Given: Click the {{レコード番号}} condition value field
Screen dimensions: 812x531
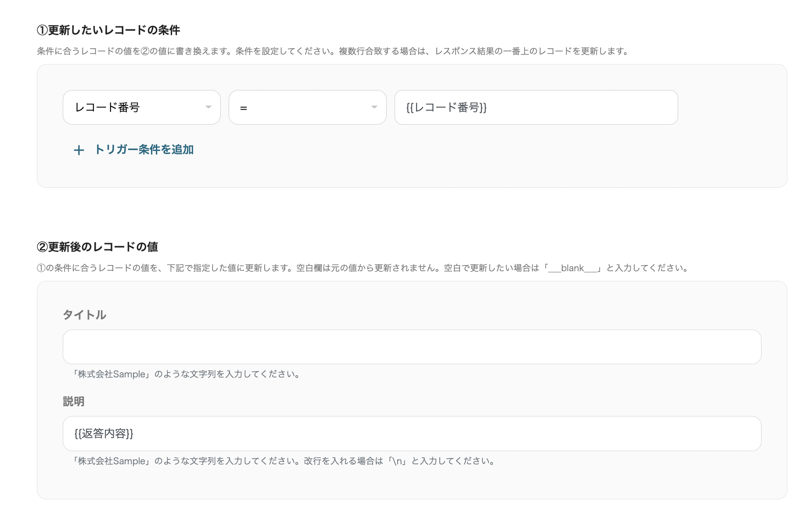Looking at the screenshot, I should pos(536,108).
